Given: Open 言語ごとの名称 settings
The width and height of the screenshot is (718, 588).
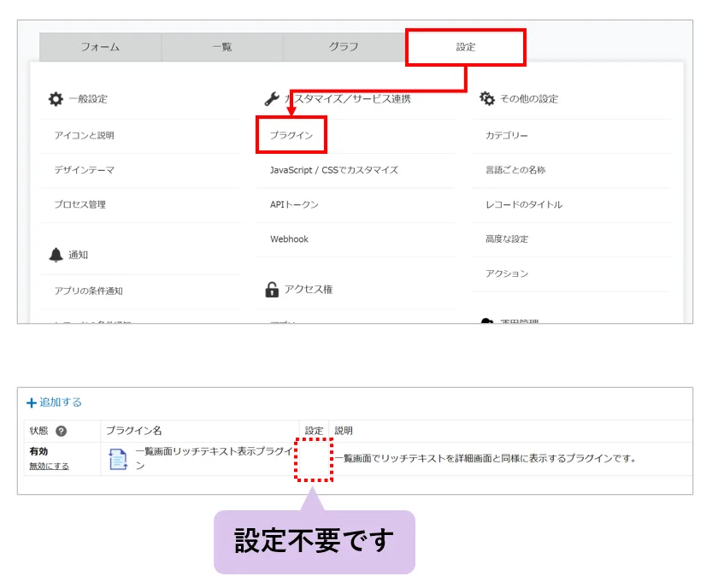Looking at the screenshot, I should pos(515,170).
